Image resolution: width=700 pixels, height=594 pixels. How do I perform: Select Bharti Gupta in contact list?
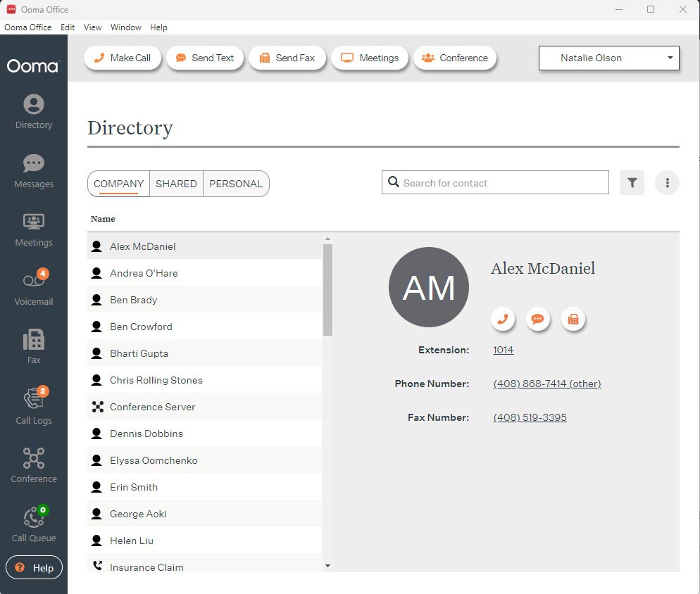click(139, 353)
